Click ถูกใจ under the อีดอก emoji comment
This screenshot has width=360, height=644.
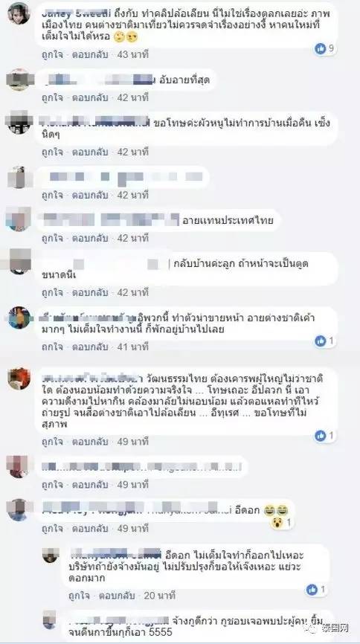coord(52,528)
